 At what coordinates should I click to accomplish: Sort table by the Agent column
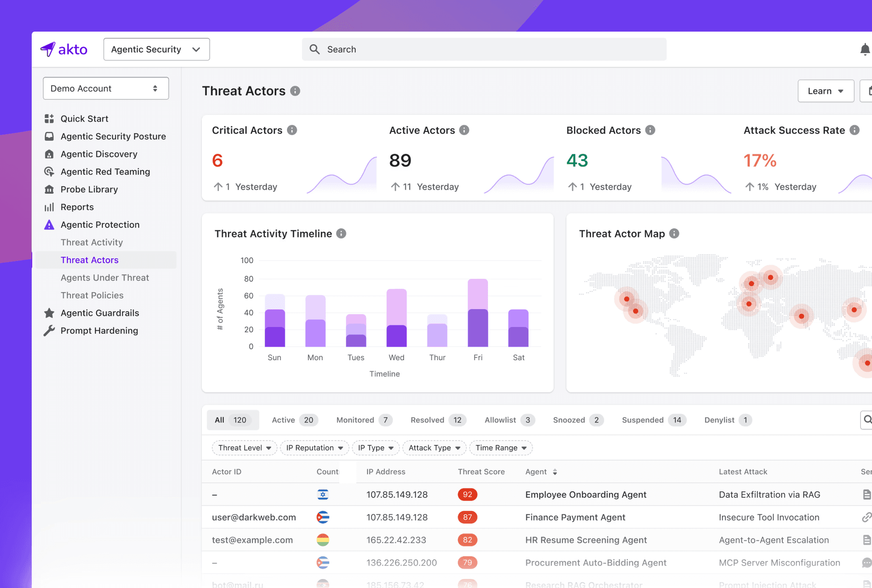[x=555, y=472]
